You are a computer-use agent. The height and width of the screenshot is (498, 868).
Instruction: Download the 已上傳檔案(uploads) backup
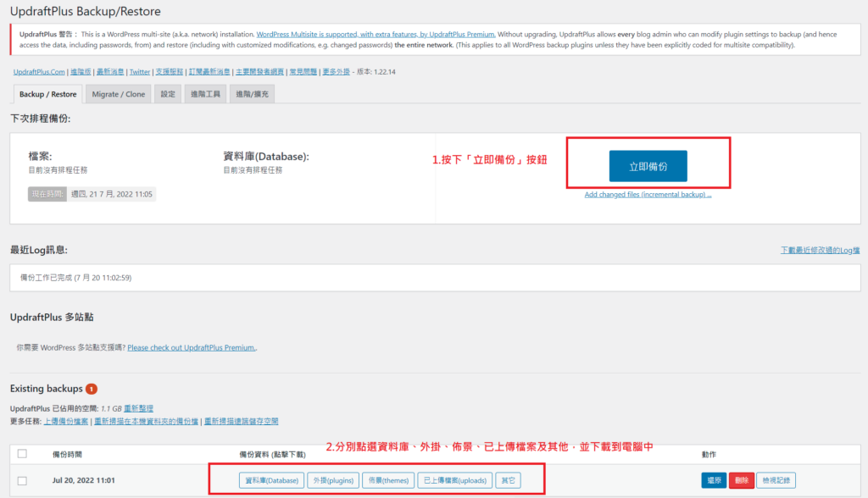[454, 480]
